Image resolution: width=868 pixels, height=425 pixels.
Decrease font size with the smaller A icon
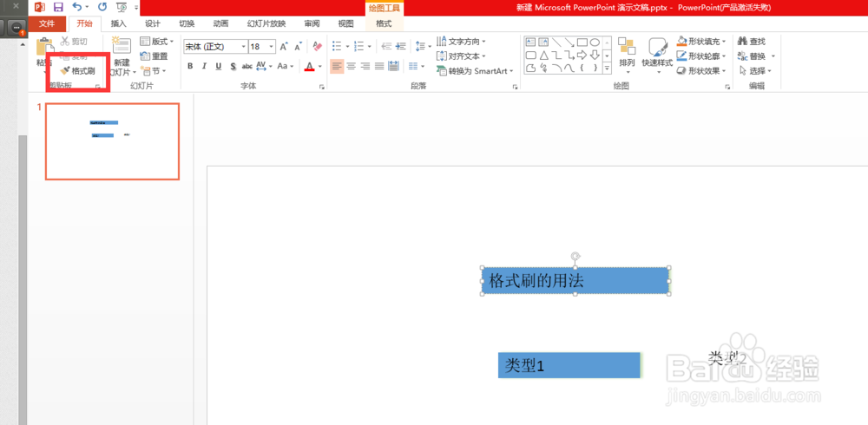[298, 47]
